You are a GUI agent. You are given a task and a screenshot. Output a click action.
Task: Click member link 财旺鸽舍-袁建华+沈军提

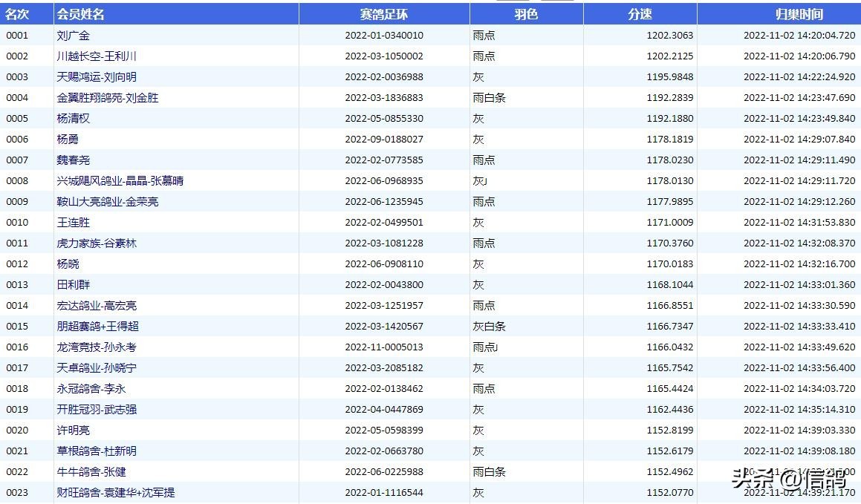[116, 493]
